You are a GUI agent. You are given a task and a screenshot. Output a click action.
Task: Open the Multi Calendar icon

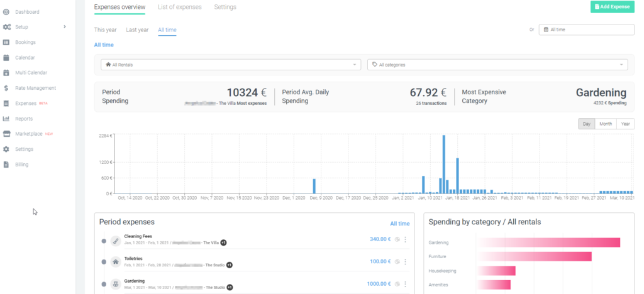pyautogui.click(x=6, y=73)
